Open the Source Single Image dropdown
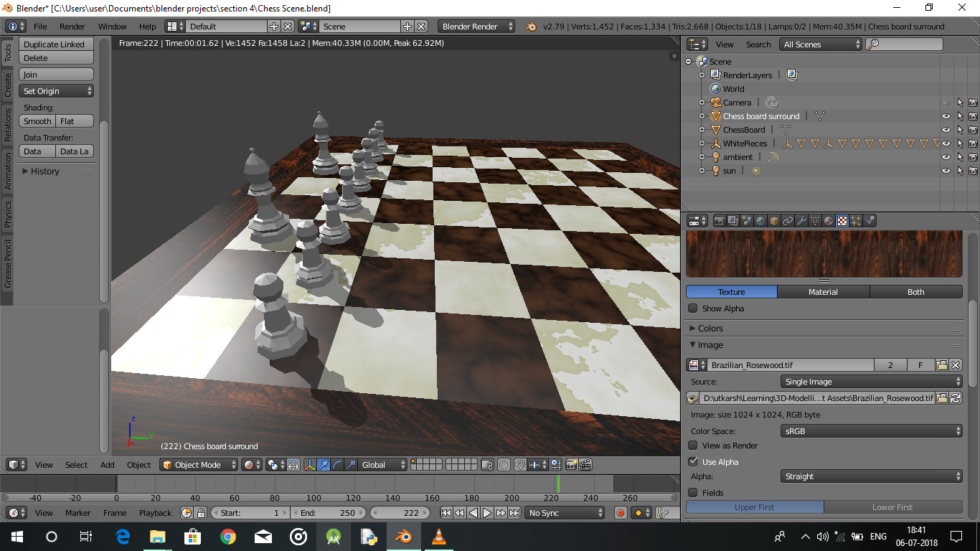 click(x=872, y=382)
